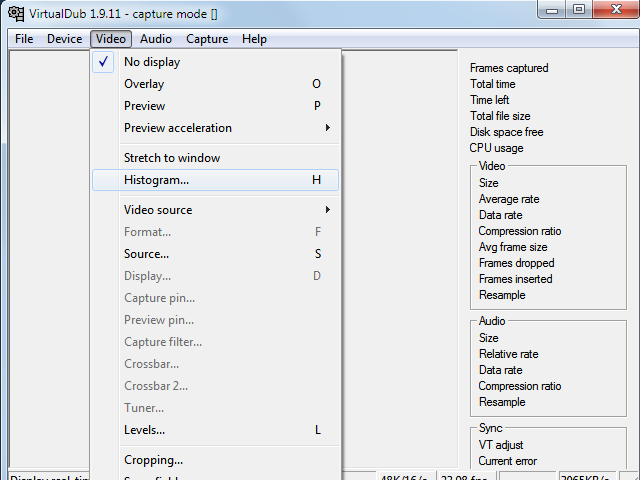Open the File menu
The width and height of the screenshot is (640, 480).
point(24,39)
